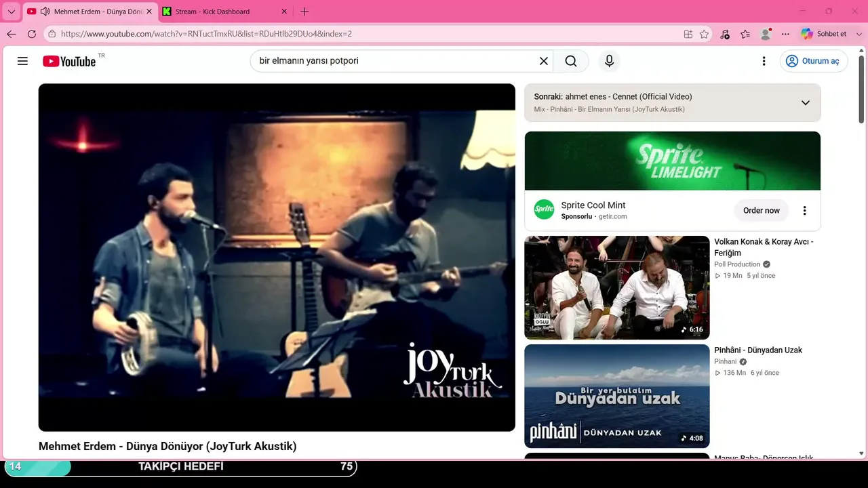Open Pinhâni - Dünyadan Uzak title
868x488 pixels.
tap(758, 350)
